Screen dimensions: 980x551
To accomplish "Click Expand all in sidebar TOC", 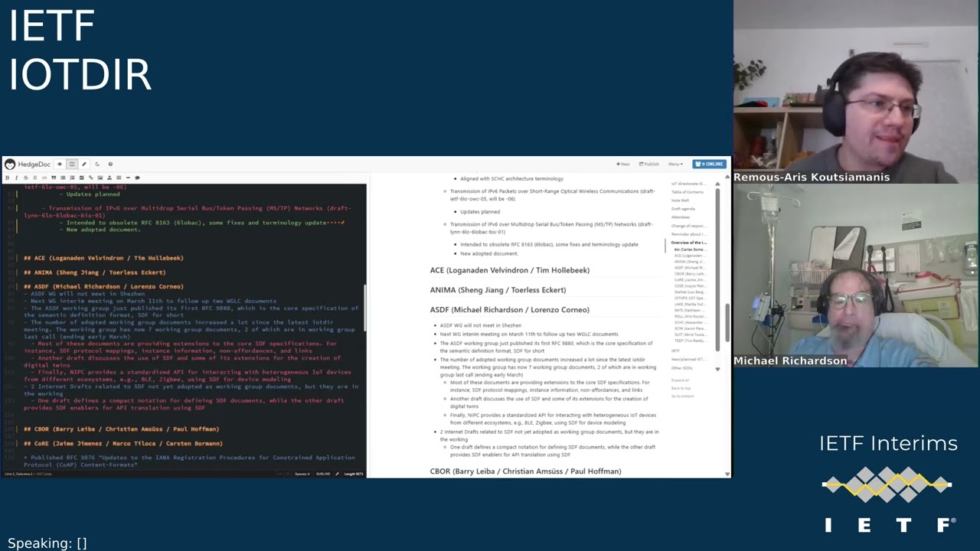I will tap(680, 380).
